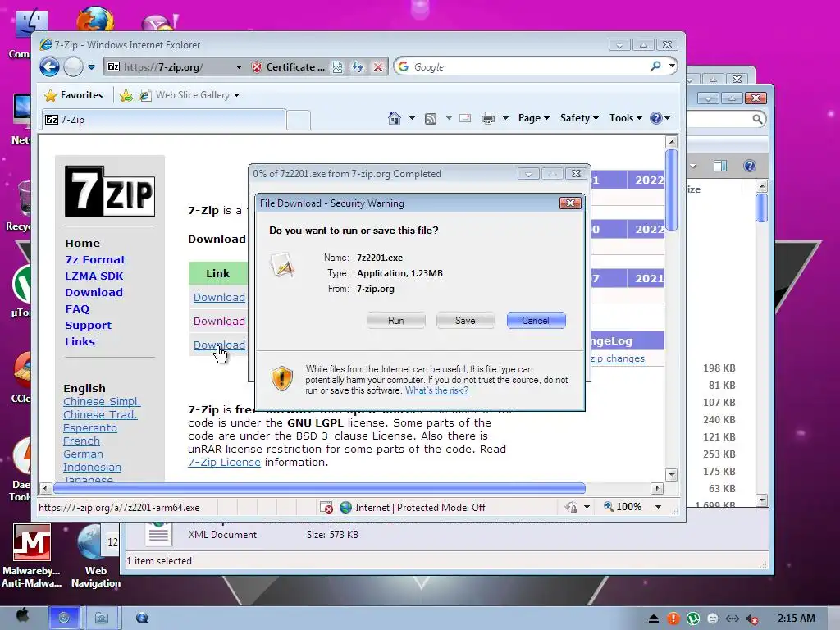Viewport: 840px width, 630px height.
Task: Click the muted volume tray icon
Action: pos(752,619)
